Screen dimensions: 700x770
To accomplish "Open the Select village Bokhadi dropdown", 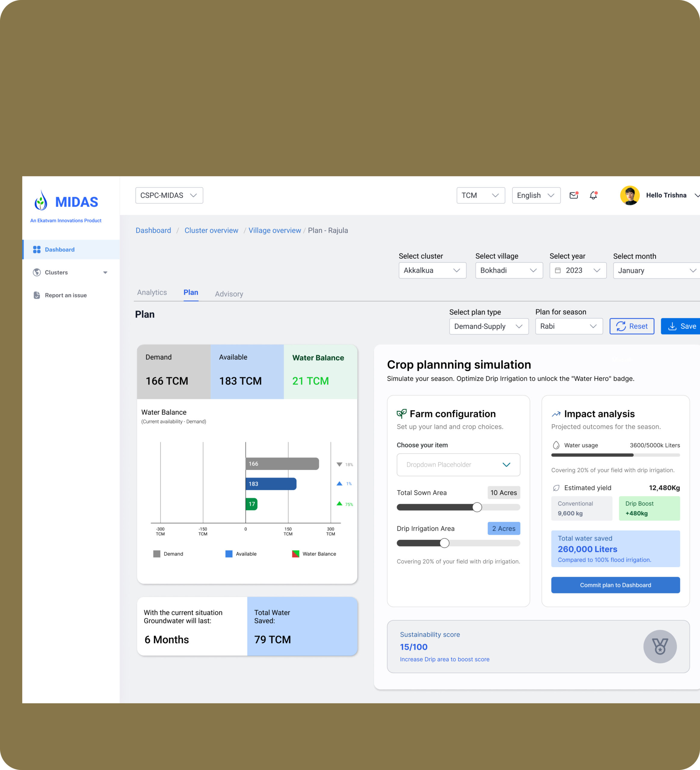I will [509, 270].
